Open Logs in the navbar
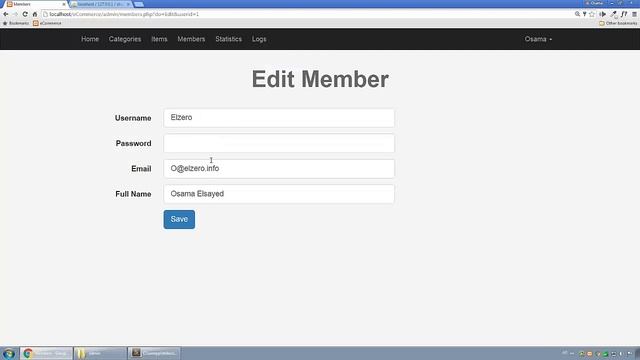640x360 pixels. pyautogui.click(x=259, y=39)
